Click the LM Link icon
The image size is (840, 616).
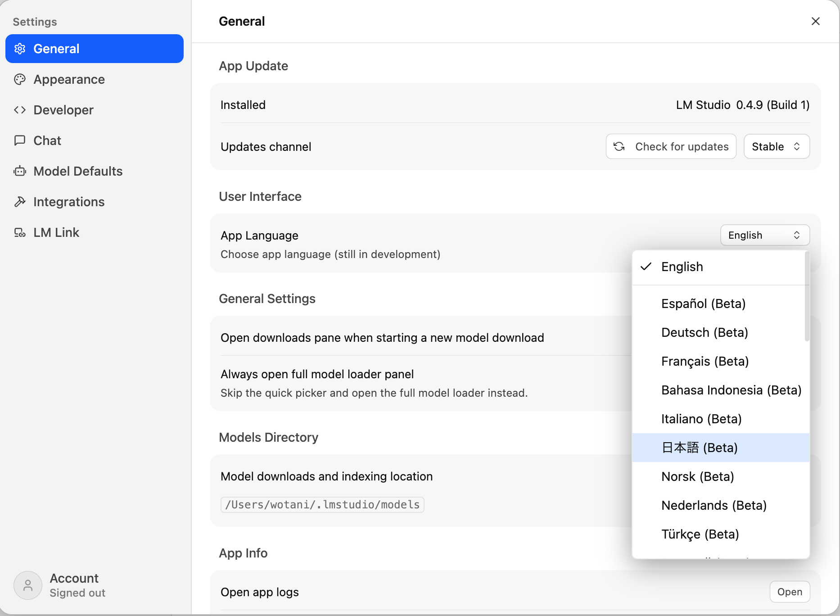click(20, 232)
